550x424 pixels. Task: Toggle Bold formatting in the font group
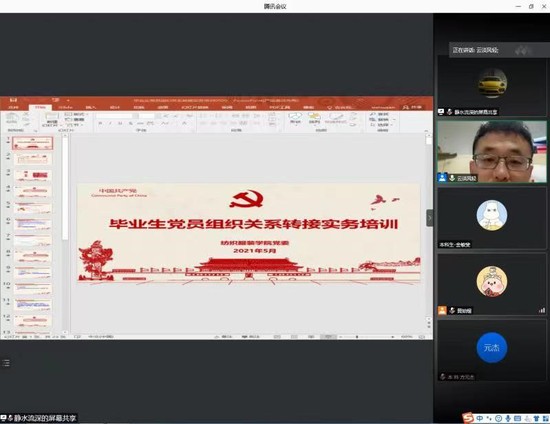click(100, 123)
